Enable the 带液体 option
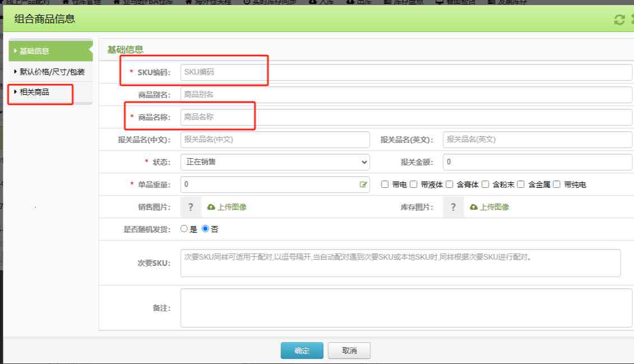Screen dimensions: 634x364 pyautogui.click(x=413, y=184)
